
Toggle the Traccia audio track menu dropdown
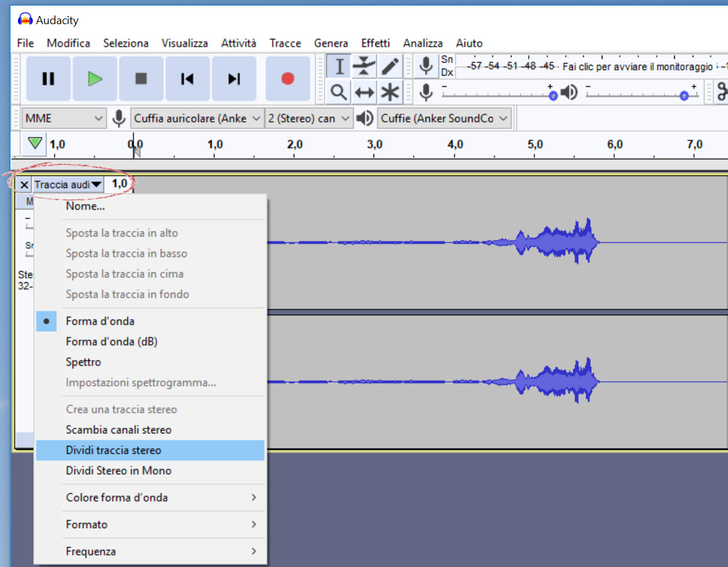click(x=68, y=184)
